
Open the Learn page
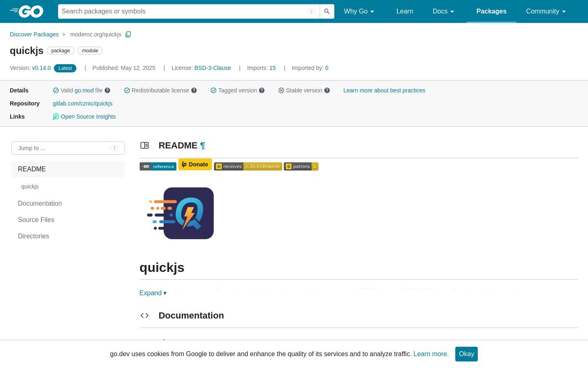(x=405, y=11)
